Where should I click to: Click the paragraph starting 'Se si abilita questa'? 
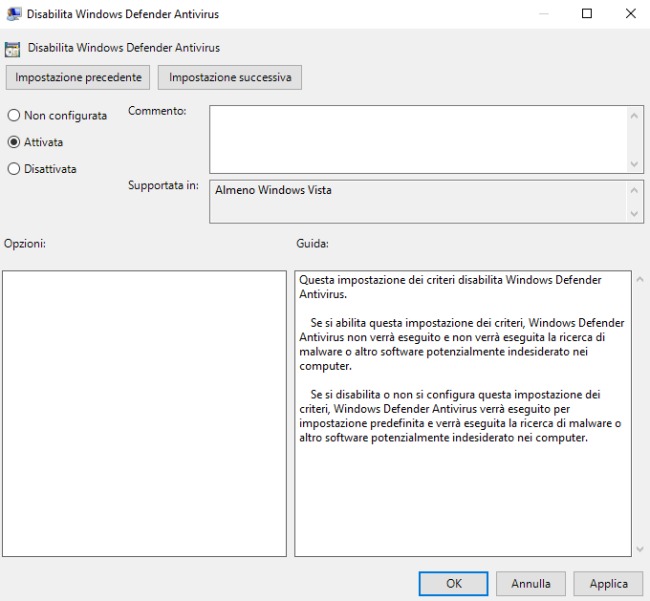point(461,344)
